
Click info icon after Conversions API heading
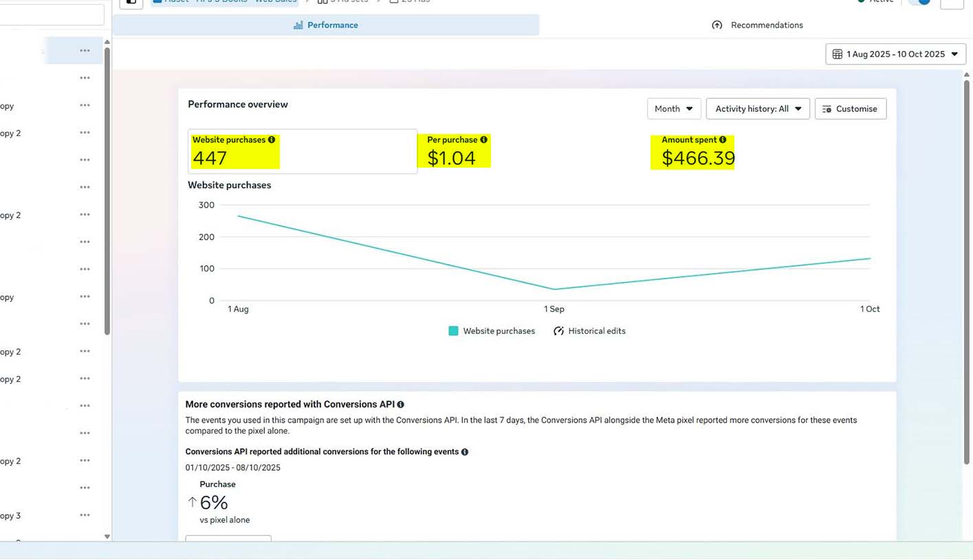[401, 405]
